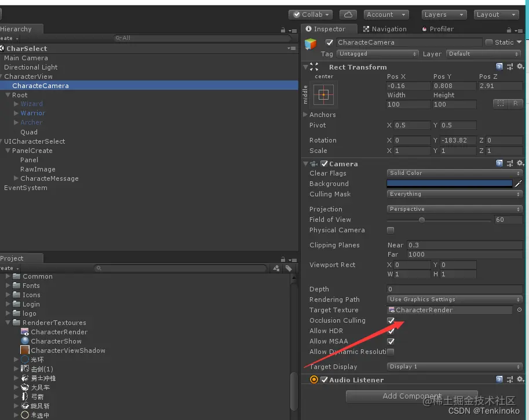
Task: Toggle Physical Camera checkbox
Action: pos(391,230)
